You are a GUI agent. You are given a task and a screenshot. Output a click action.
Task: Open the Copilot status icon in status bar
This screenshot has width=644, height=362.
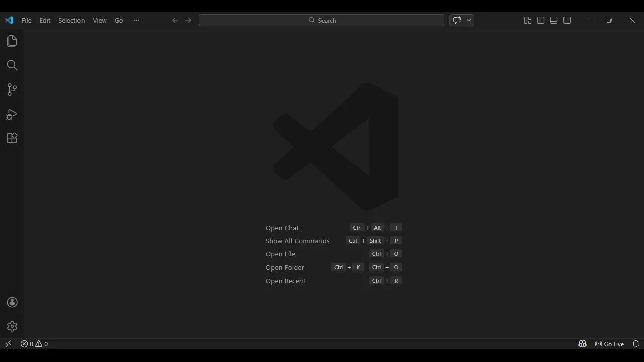pos(582,344)
